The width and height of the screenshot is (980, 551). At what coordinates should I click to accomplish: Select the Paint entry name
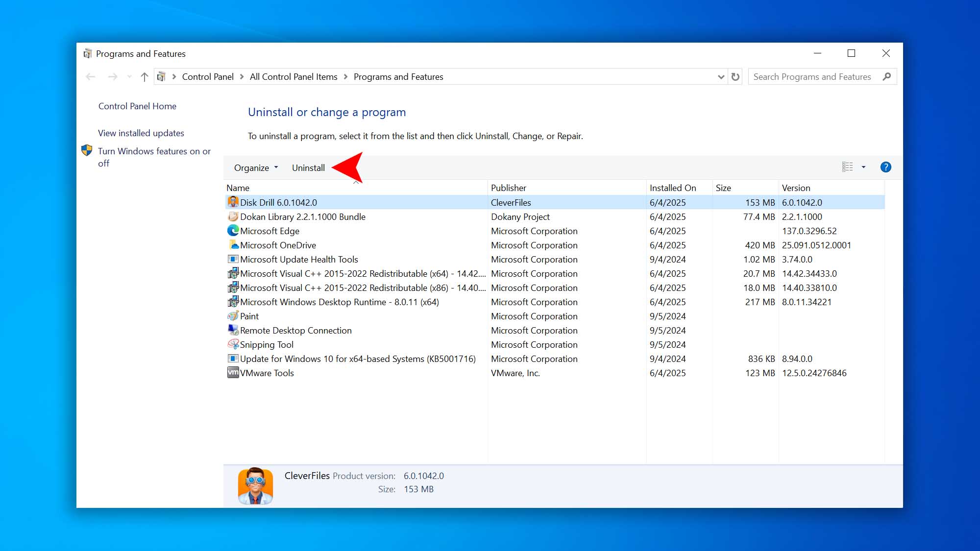tap(249, 316)
